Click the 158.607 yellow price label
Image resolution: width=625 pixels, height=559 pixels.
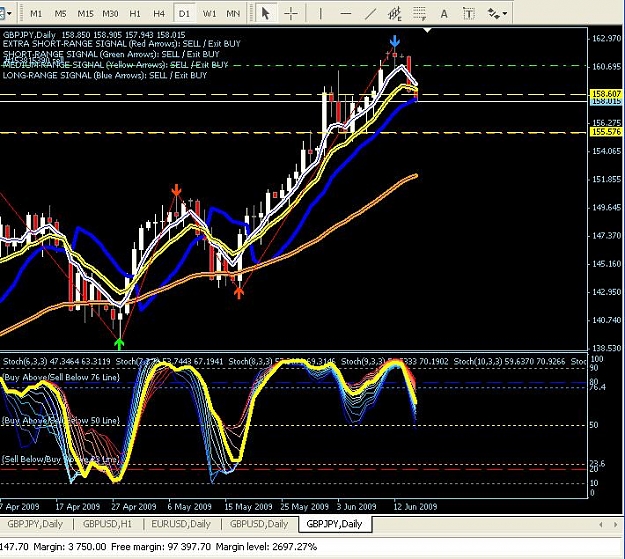(x=606, y=94)
